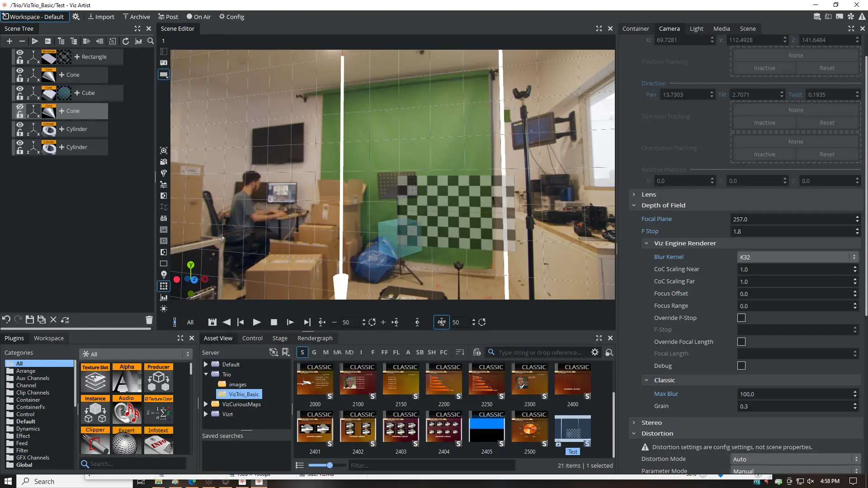
Task: Toggle visibility eye of Rectangle container
Action: pyautogui.click(x=19, y=52)
